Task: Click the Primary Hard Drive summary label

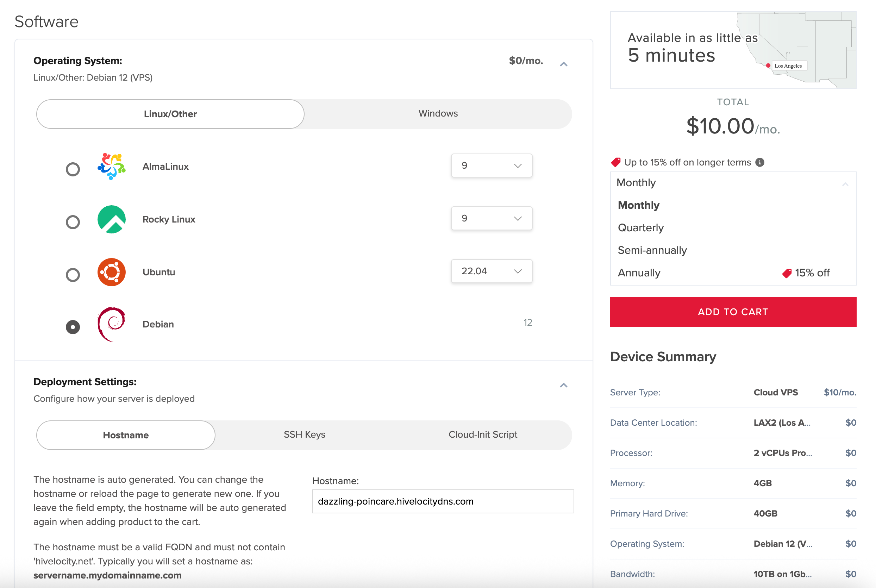Action: pos(649,514)
